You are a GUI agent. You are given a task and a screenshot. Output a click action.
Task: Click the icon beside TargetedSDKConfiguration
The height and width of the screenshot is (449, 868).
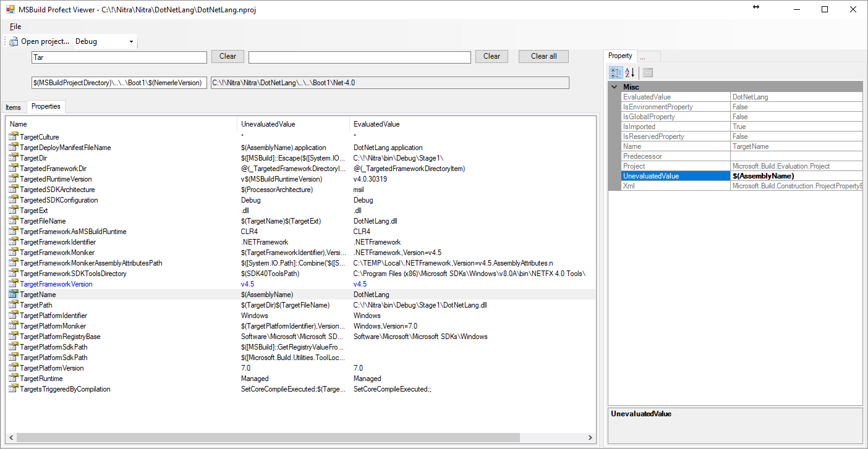(x=14, y=200)
